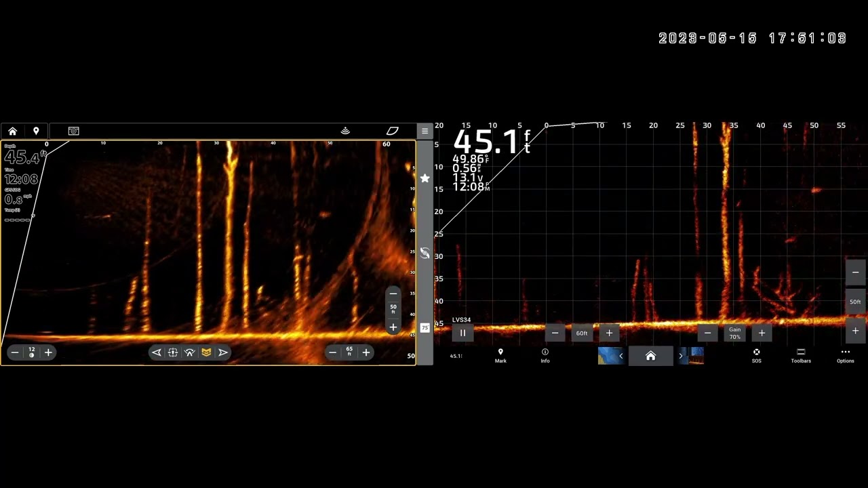Viewport: 868px width, 488px height.
Task: Select the highlighted down view mode icon
Action: pyautogui.click(x=206, y=352)
